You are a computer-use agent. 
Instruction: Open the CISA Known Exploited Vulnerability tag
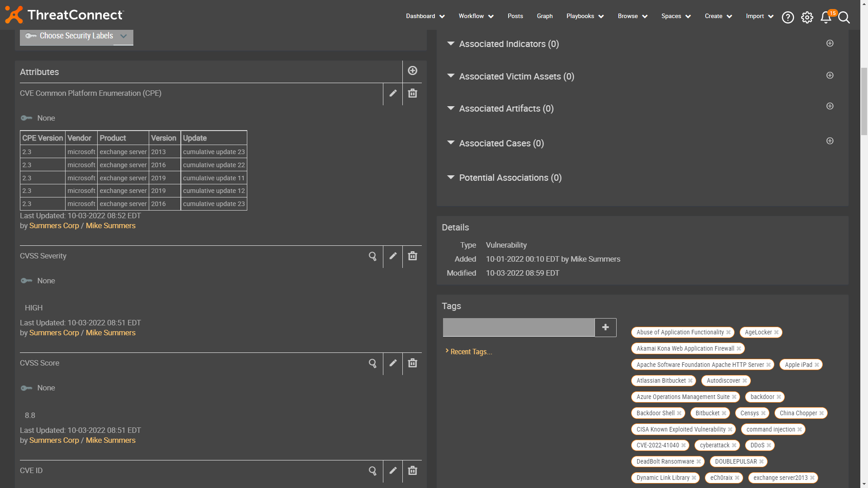pos(681,430)
